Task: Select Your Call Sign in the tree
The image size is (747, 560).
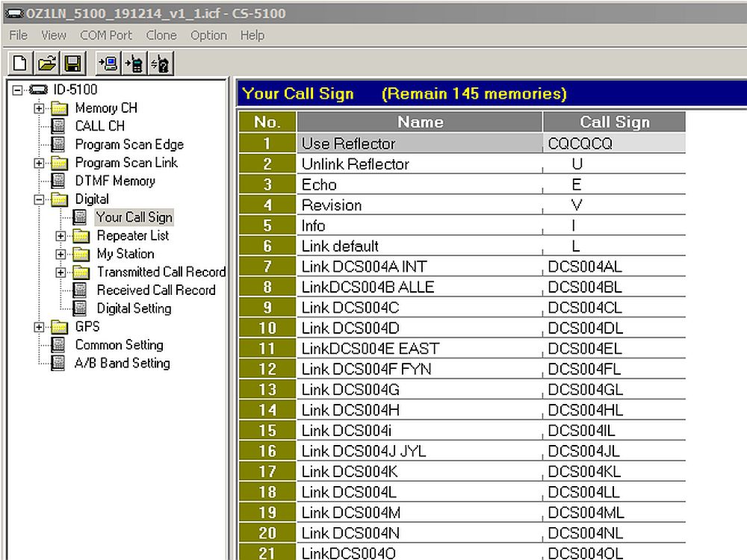Action: point(134,217)
